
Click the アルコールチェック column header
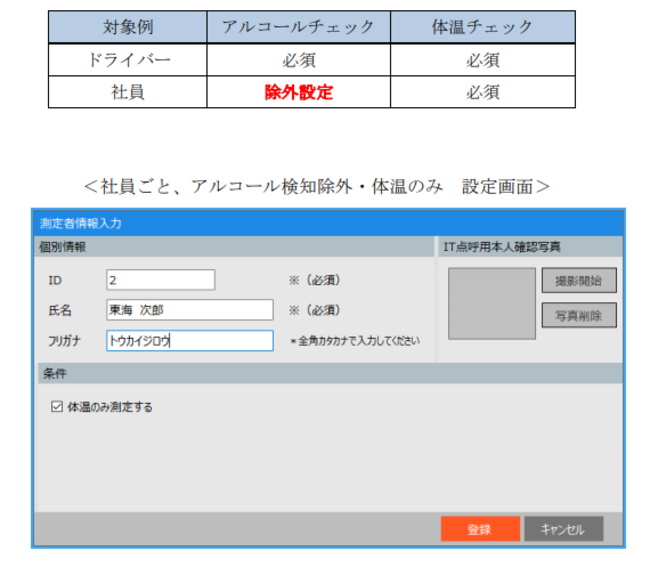(x=298, y=27)
